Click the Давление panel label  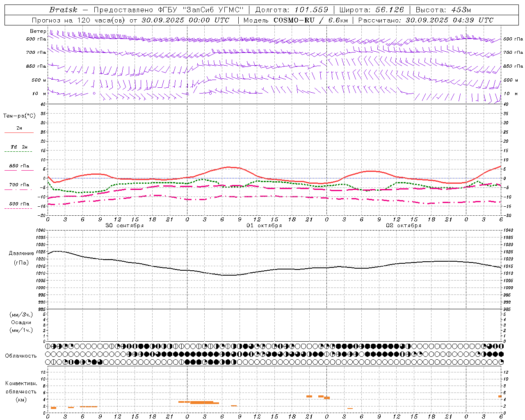click(x=21, y=253)
